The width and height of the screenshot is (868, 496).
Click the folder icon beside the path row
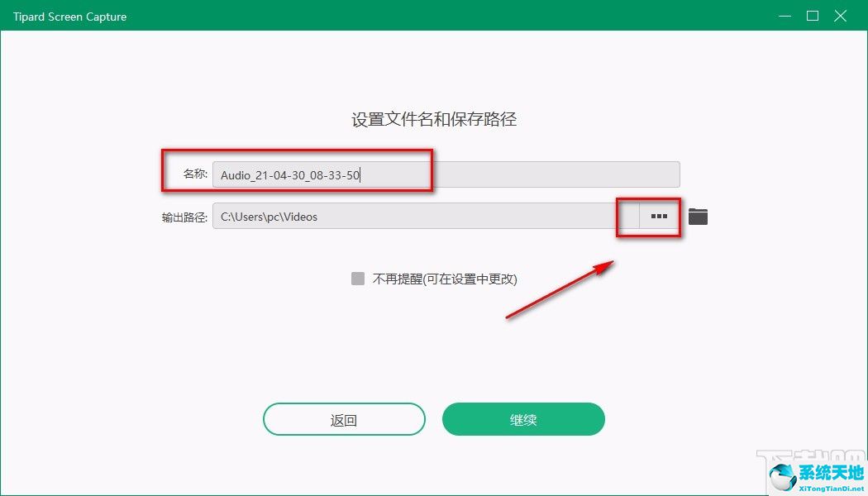(697, 216)
